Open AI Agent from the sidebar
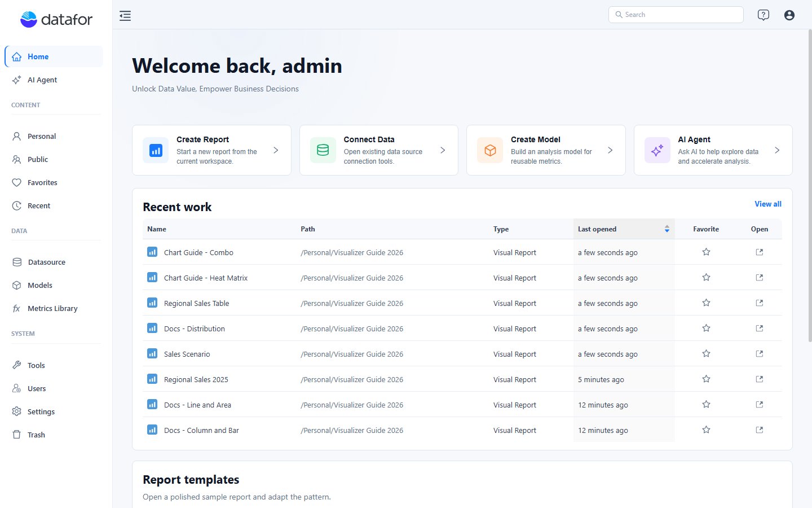The width and height of the screenshot is (812, 508). click(x=54, y=80)
